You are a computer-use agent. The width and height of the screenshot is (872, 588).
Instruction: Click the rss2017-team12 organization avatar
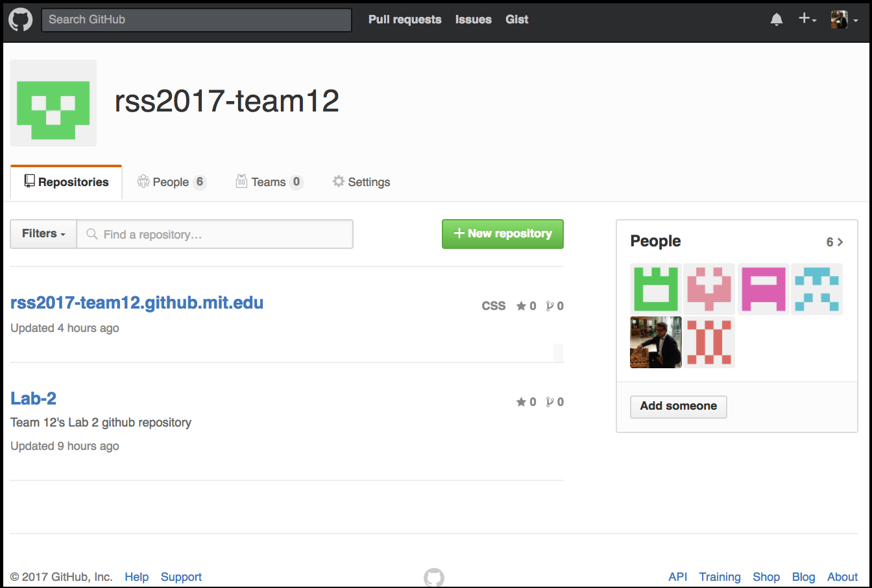click(x=53, y=103)
